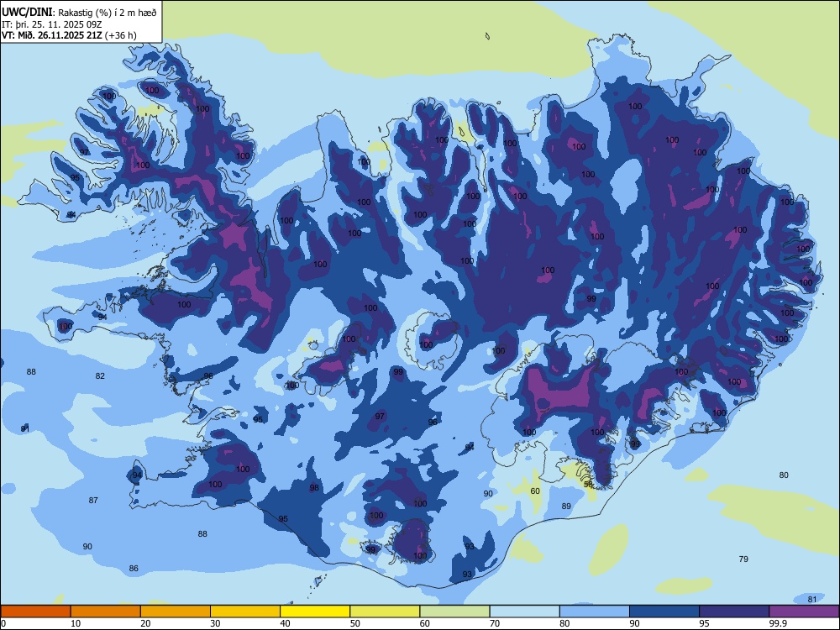Click the UWC/DINI model title
840x630 pixels.
point(28,12)
